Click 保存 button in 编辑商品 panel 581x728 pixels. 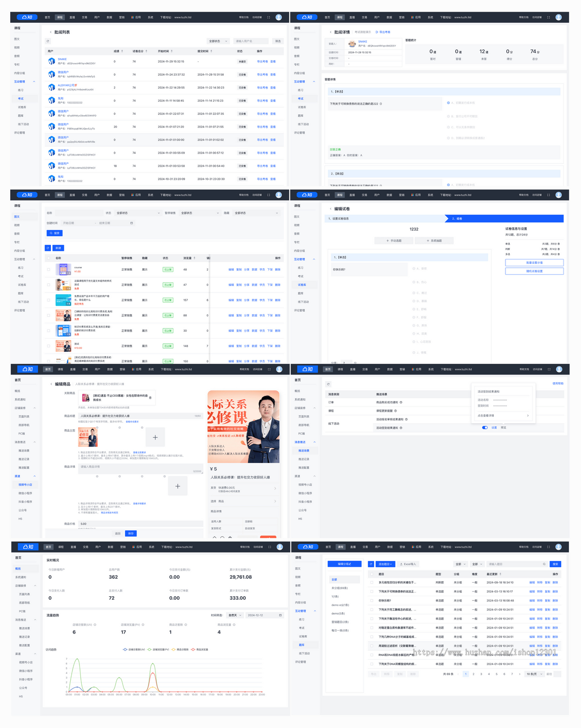131,533
